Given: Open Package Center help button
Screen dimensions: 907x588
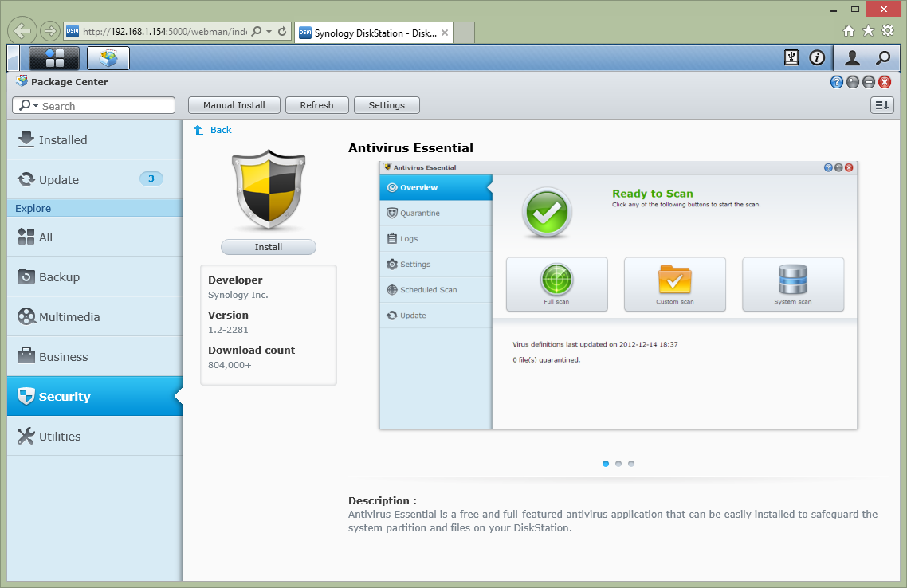Looking at the screenshot, I should pos(836,82).
